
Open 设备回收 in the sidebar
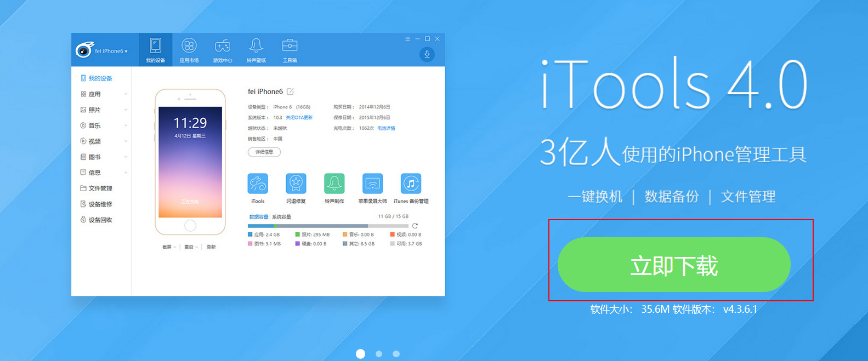(x=97, y=220)
